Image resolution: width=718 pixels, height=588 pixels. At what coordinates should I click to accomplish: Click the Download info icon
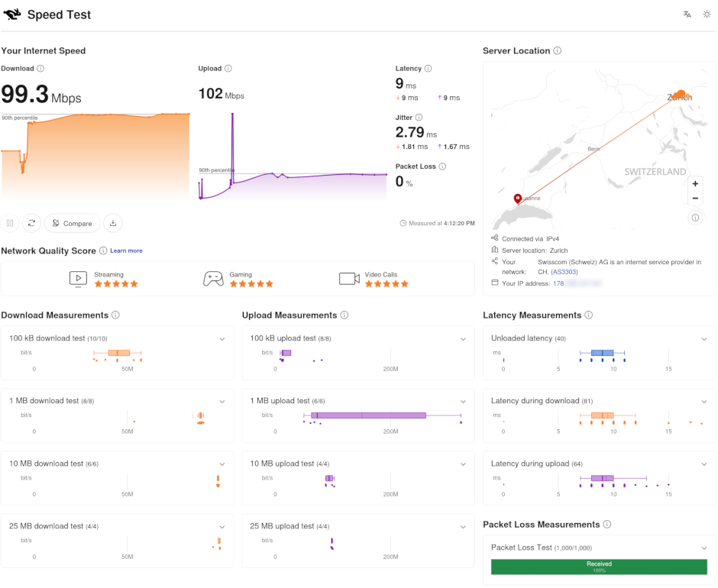click(x=40, y=68)
